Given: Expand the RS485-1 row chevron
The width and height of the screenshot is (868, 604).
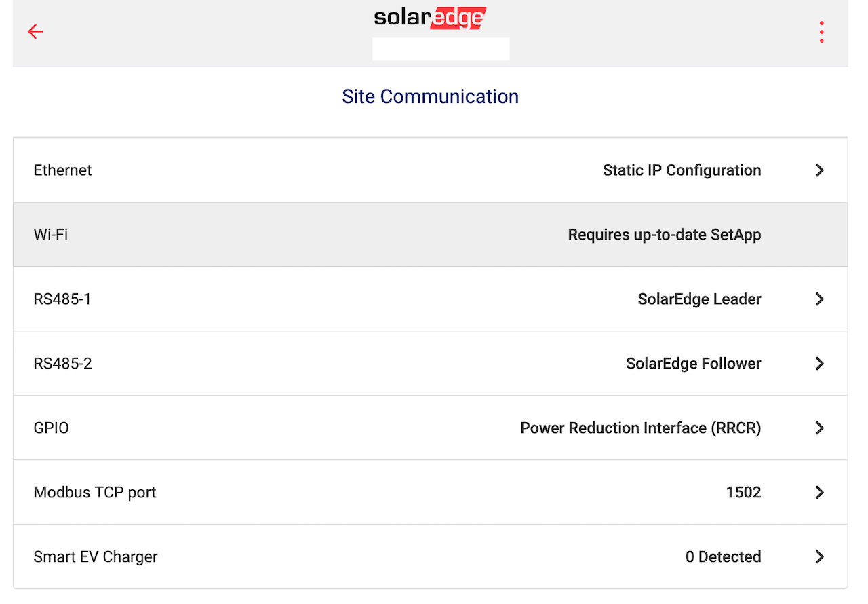Looking at the screenshot, I should (x=819, y=299).
